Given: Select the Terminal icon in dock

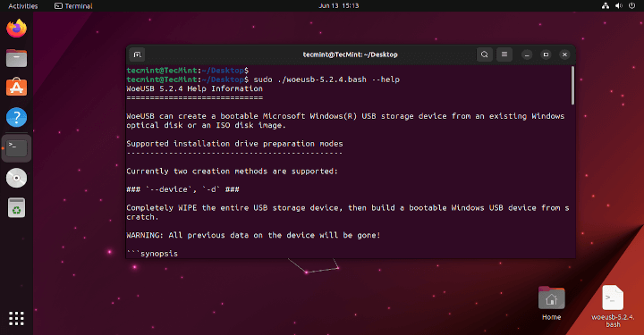Looking at the screenshot, I should 16,147.
